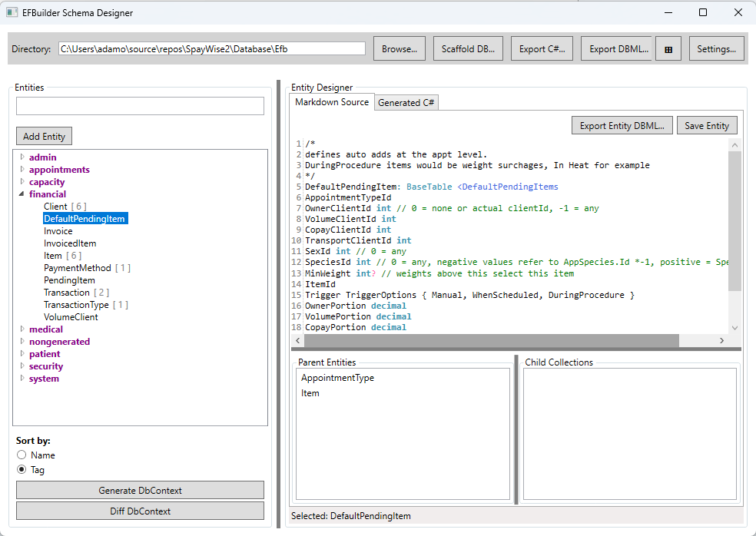
Task: Click the Add Entity button
Action: pos(43,136)
